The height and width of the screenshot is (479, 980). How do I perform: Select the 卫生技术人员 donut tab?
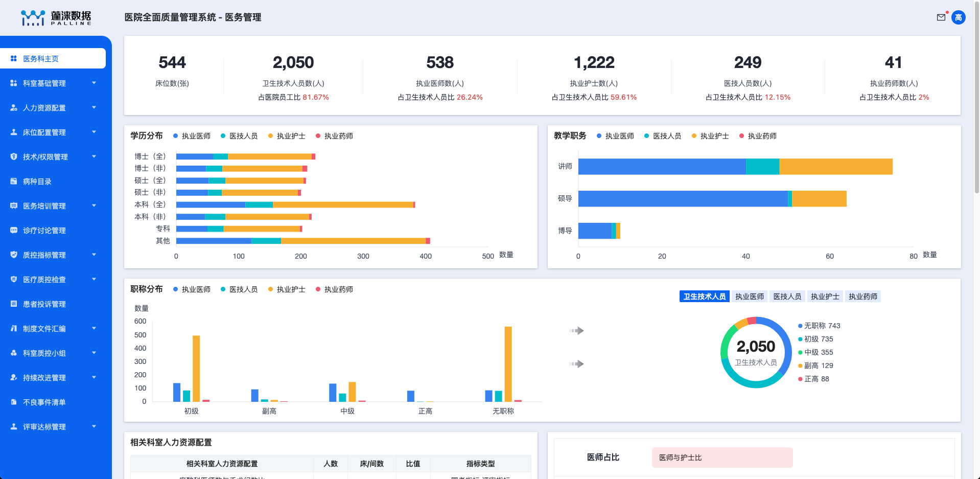pos(705,296)
